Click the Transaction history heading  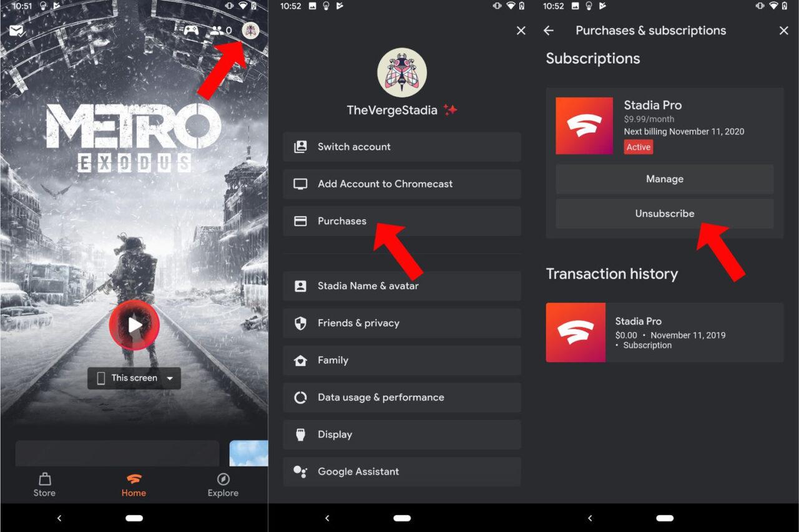pyautogui.click(x=612, y=274)
